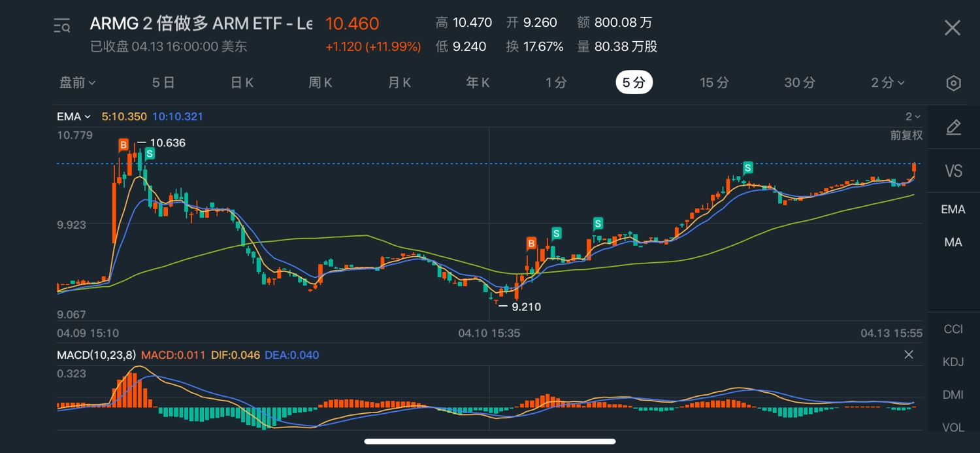980x453 pixels.
Task: Switch to the 日K tab
Action: pos(242,83)
